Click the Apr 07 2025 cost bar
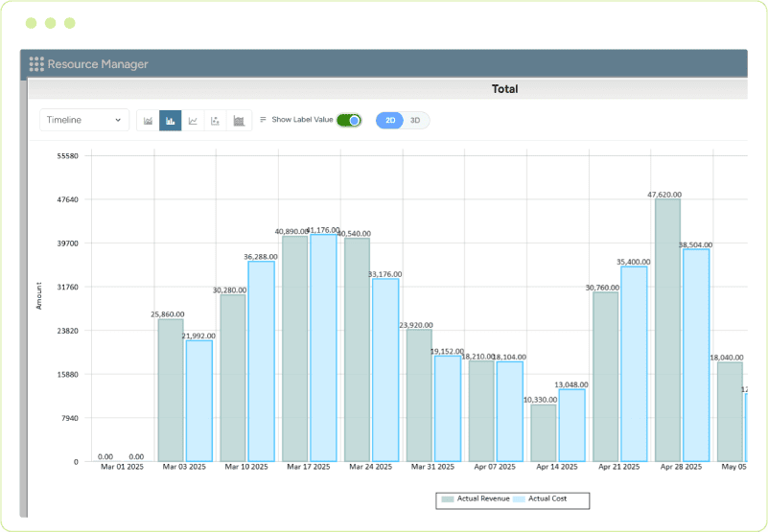 coord(510,411)
